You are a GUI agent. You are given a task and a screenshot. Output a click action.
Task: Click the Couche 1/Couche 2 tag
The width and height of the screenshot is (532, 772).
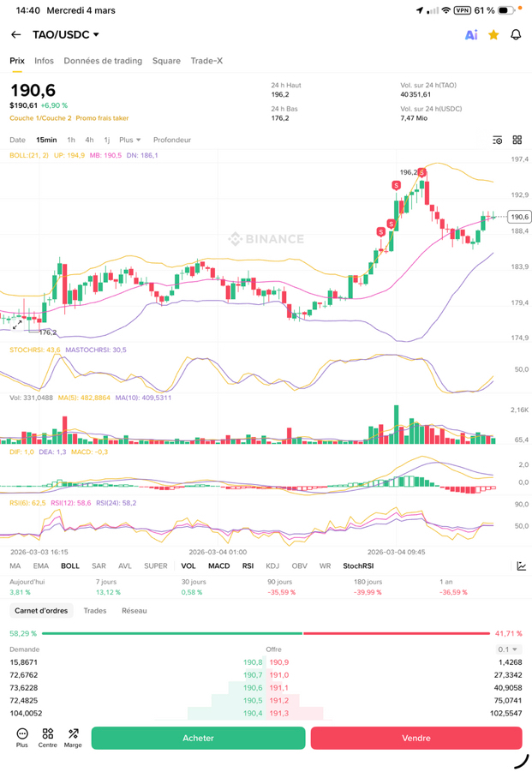coord(40,118)
